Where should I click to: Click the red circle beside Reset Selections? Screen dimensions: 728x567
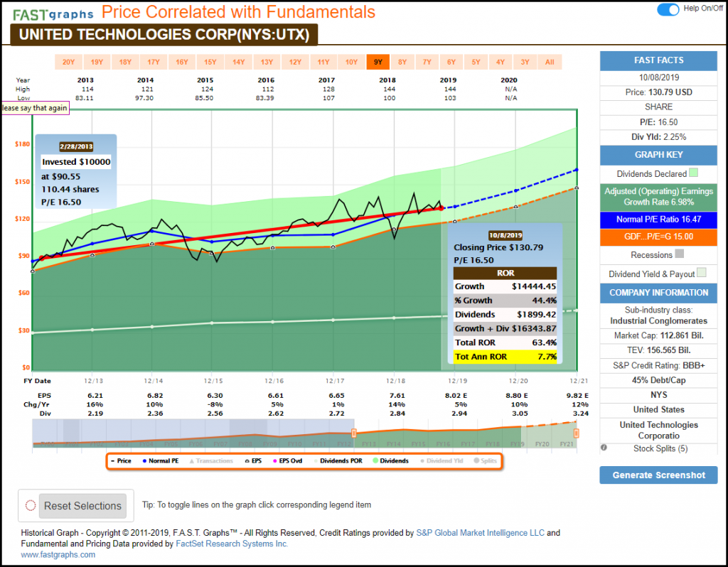tap(31, 506)
